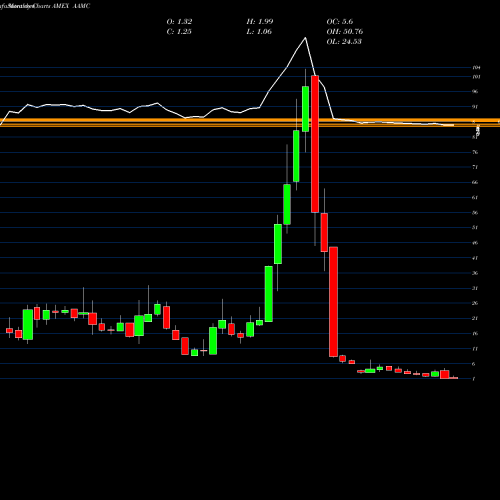This screenshot has width=500, height=500.
Task: Click the 101 price axis label
Action: coord(476,77)
